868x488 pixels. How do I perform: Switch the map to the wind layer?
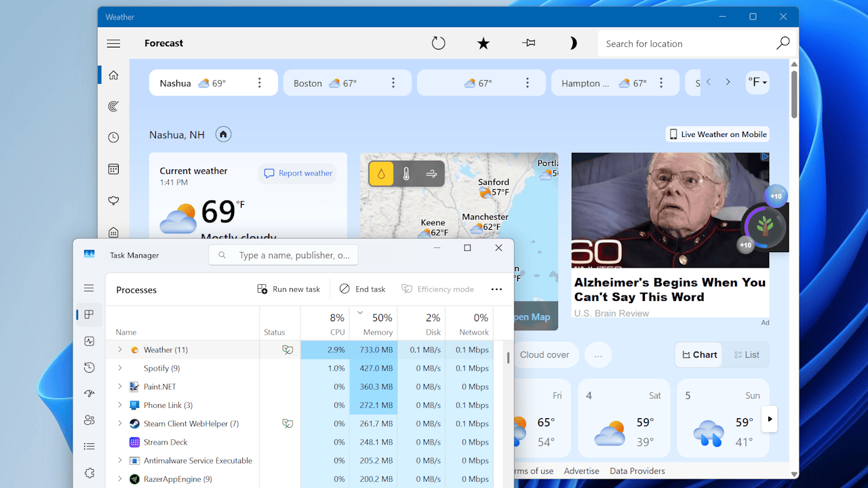click(431, 174)
